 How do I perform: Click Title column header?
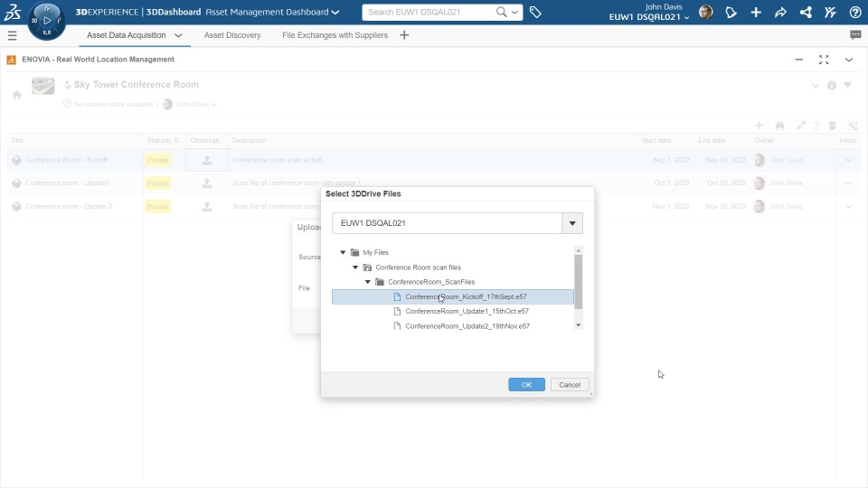coord(17,141)
